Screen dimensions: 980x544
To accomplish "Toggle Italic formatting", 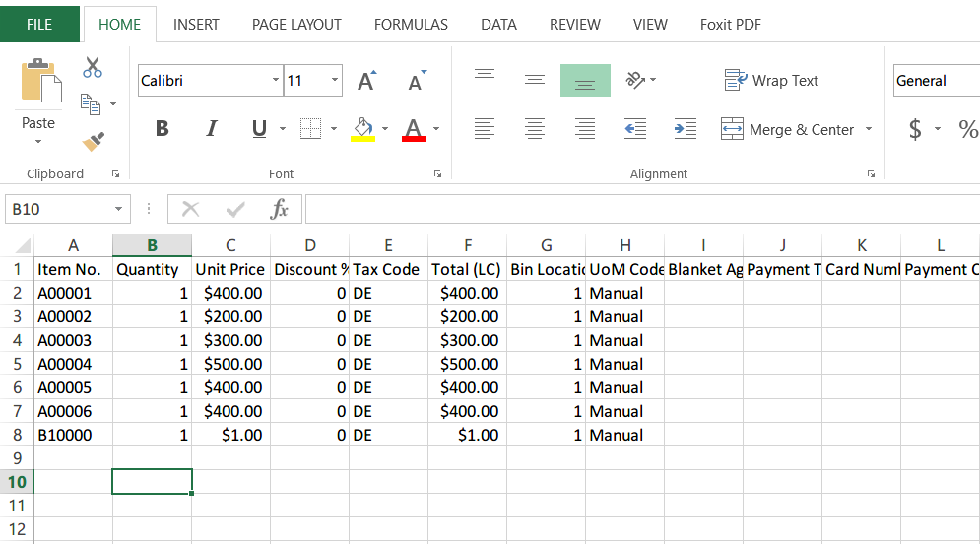I will [211, 129].
